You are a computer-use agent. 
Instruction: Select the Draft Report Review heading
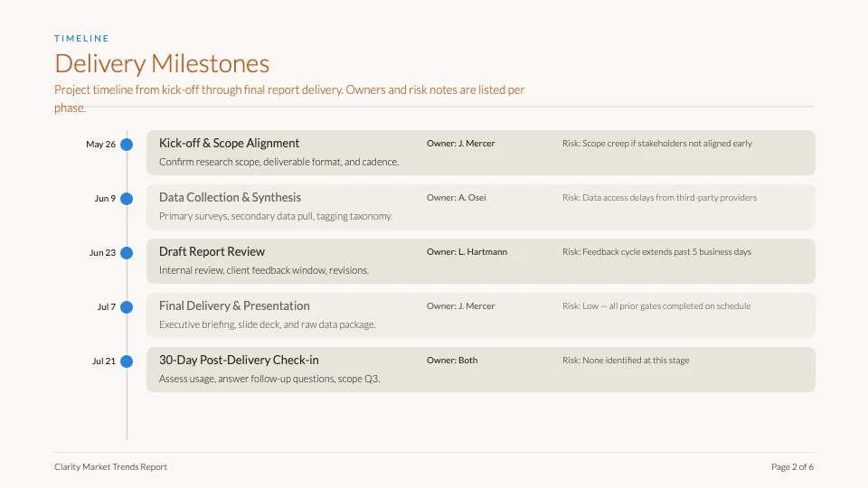(x=212, y=252)
